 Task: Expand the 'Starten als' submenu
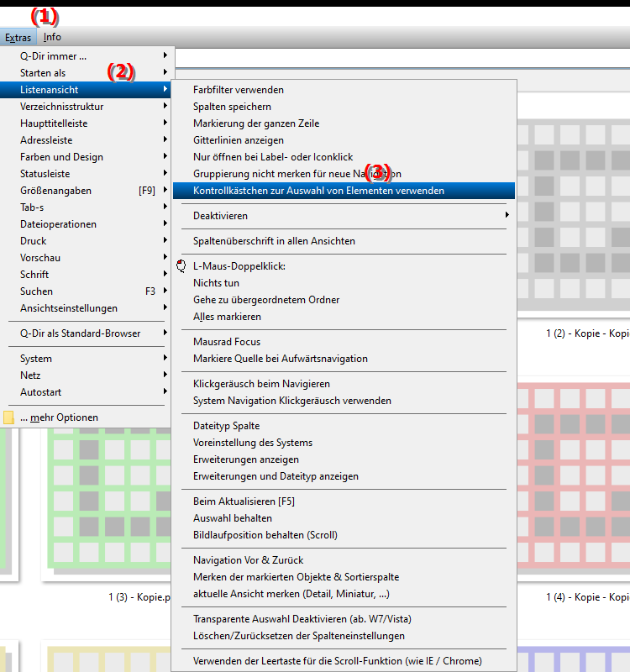[x=86, y=73]
